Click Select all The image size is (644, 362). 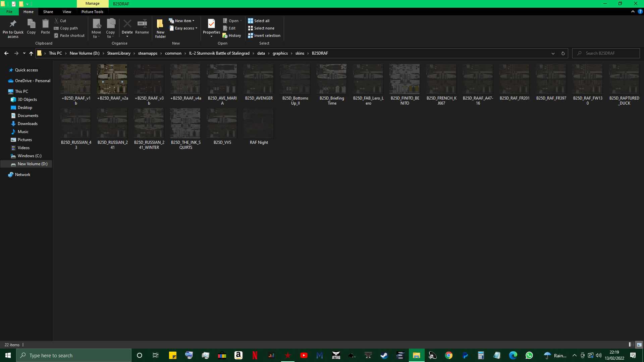pyautogui.click(x=259, y=21)
